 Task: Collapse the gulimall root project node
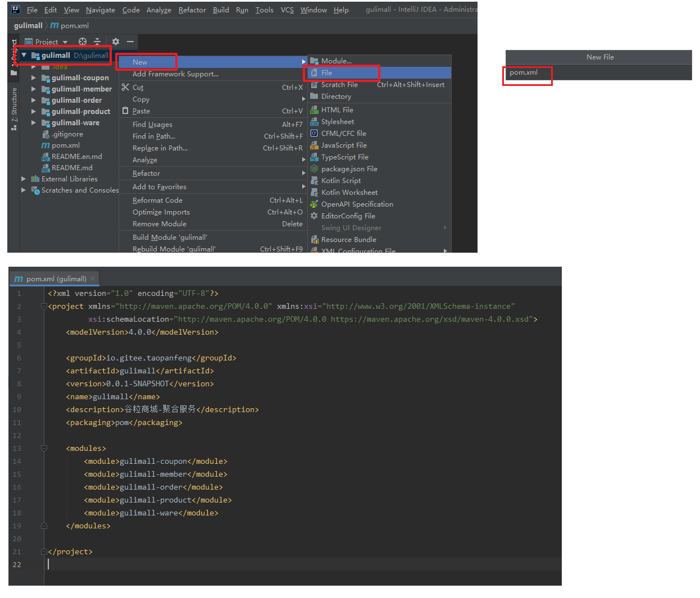[24, 55]
